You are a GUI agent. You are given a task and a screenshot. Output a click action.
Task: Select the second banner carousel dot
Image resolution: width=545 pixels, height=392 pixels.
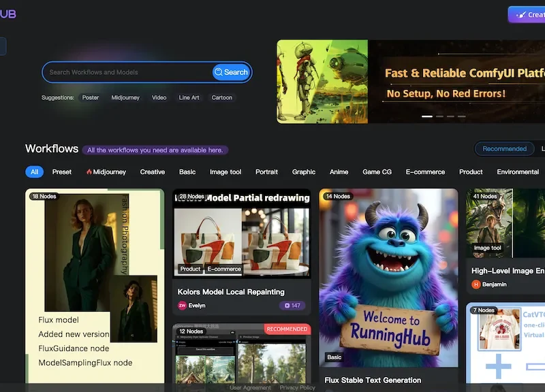point(439,116)
